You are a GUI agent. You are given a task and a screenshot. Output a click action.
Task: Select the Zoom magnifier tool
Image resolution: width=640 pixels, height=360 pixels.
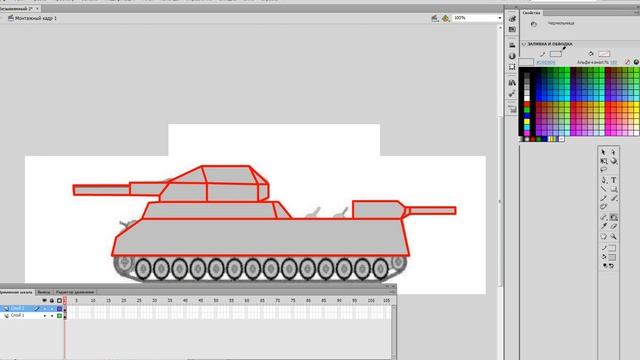coord(613,236)
